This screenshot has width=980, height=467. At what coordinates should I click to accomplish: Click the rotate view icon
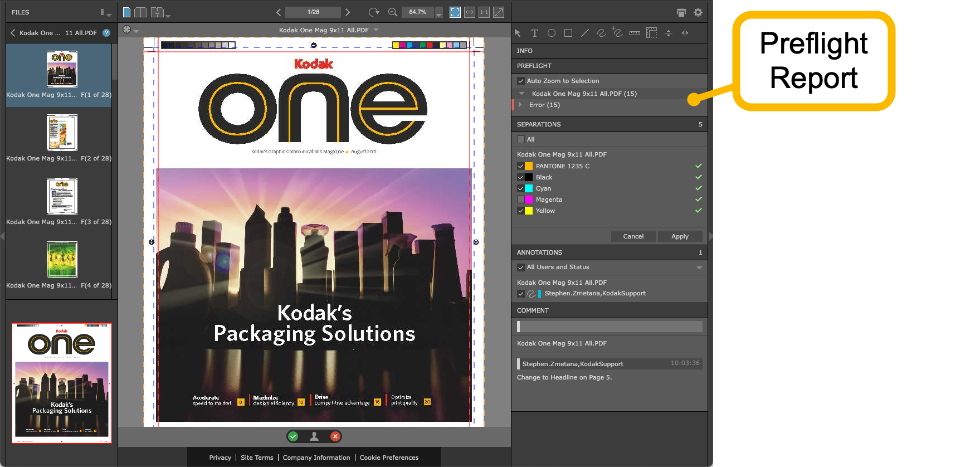tap(374, 12)
